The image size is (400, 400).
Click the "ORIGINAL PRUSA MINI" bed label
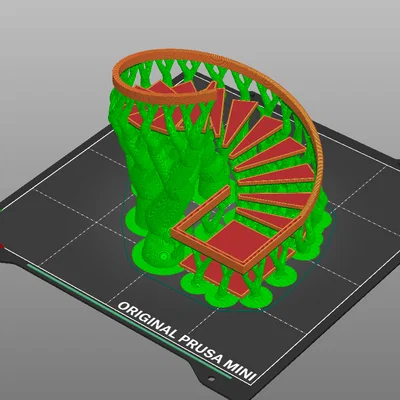187,341
